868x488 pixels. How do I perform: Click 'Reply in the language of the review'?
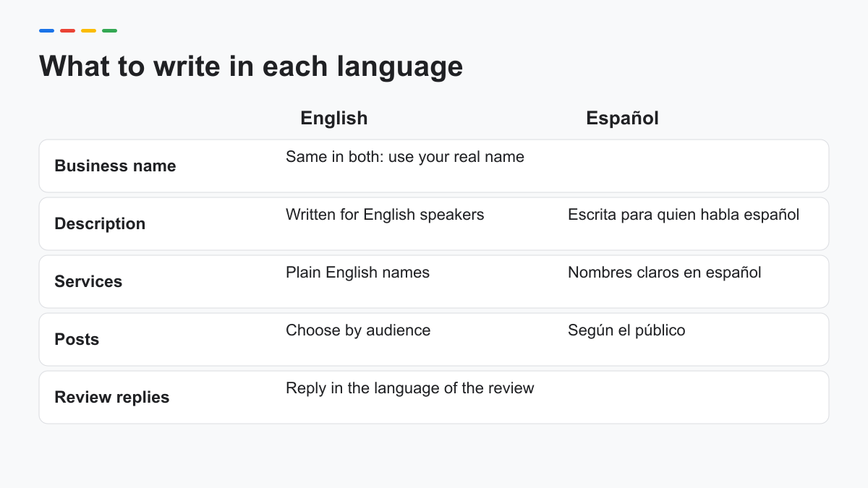(x=410, y=388)
